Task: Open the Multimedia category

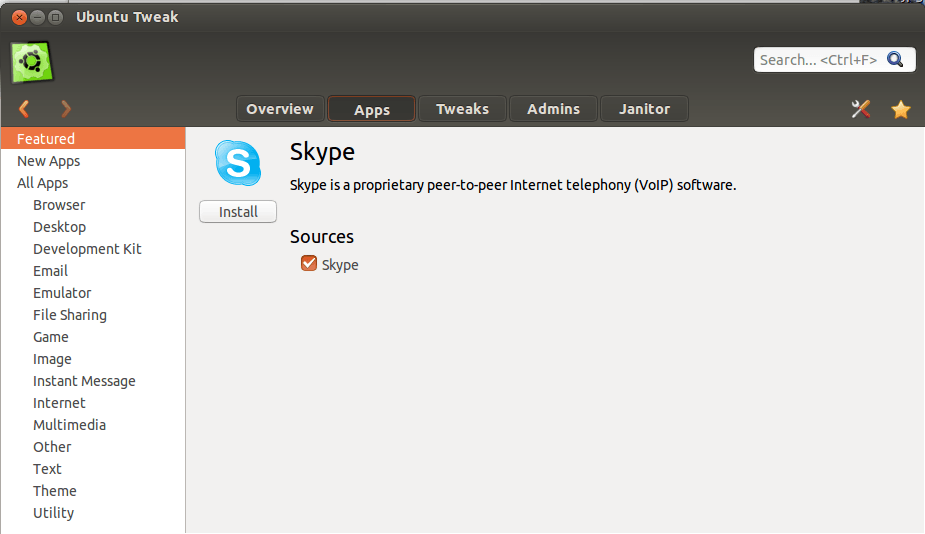Action: 93,425
